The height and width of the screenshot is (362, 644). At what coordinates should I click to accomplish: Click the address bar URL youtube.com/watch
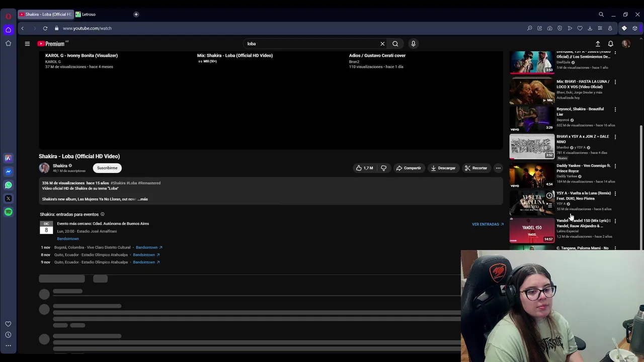click(x=87, y=28)
